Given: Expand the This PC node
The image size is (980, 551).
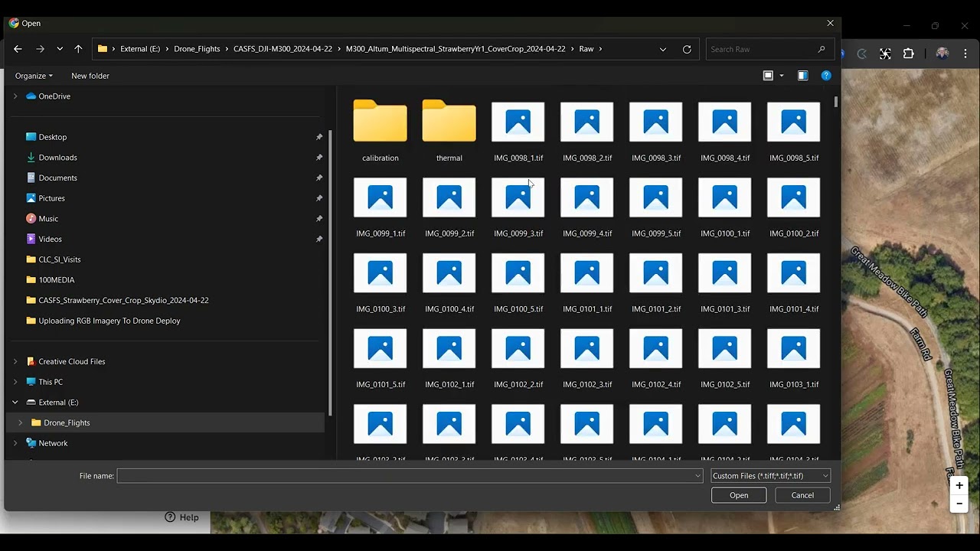Looking at the screenshot, I should 15,382.
